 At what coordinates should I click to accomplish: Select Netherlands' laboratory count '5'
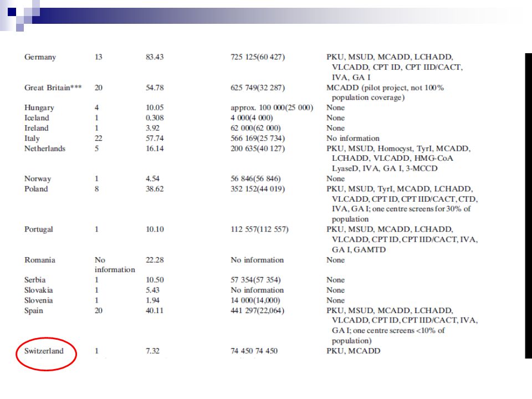click(96, 149)
